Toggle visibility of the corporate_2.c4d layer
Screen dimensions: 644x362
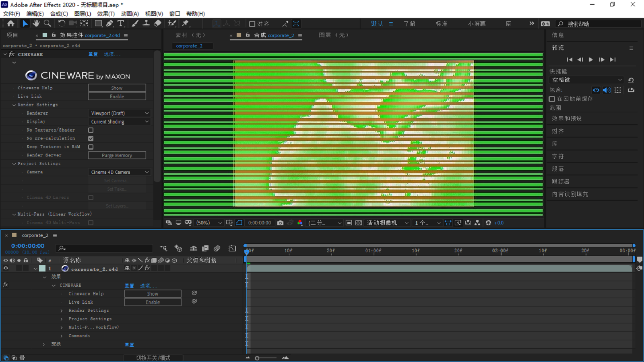point(6,268)
